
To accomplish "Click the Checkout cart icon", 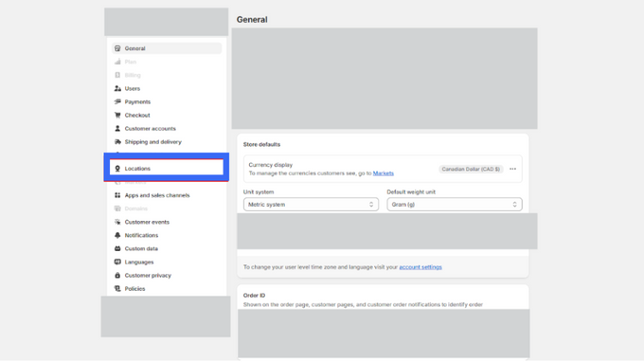I will pyautogui.click(x=117, y=115).
